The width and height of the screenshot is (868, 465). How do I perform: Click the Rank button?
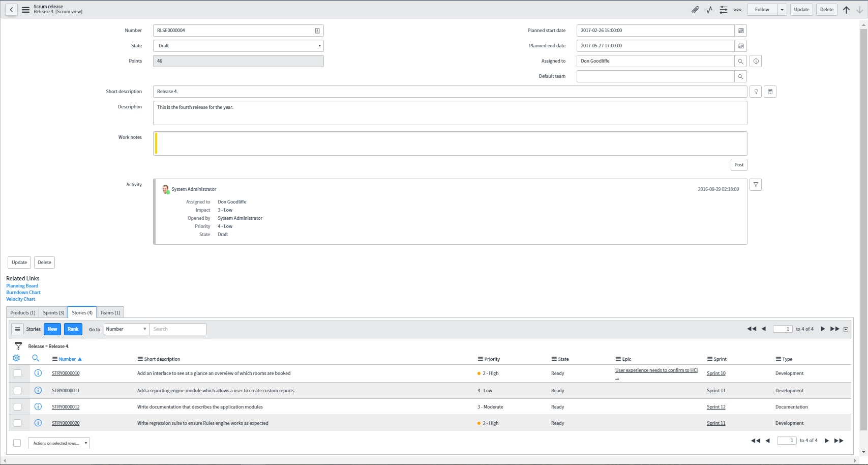tap(73, 329)
